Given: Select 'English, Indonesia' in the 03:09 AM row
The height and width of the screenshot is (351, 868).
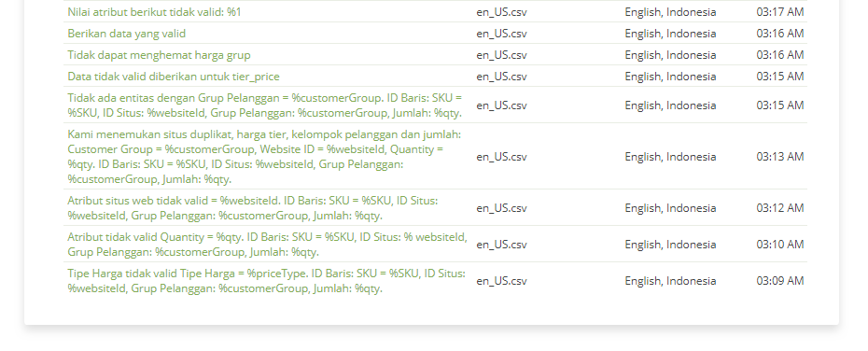Looking at the screenshot, I should [x=670, y=281].
